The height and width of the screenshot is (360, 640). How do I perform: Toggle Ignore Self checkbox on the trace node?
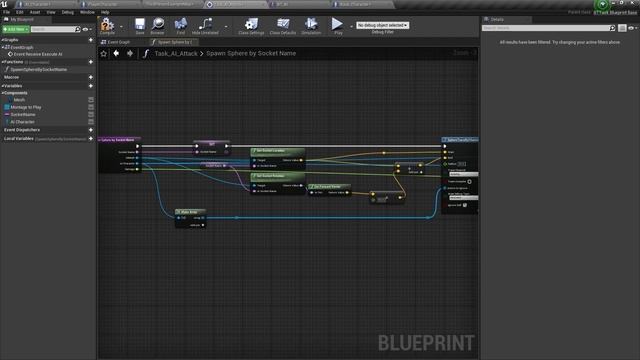coord(464,205)
